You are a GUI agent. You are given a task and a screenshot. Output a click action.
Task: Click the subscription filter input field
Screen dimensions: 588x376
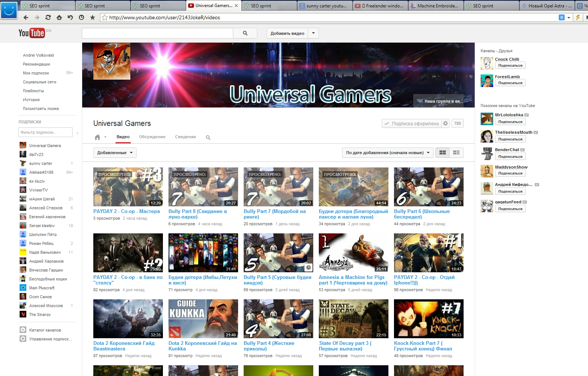point(45,132)
